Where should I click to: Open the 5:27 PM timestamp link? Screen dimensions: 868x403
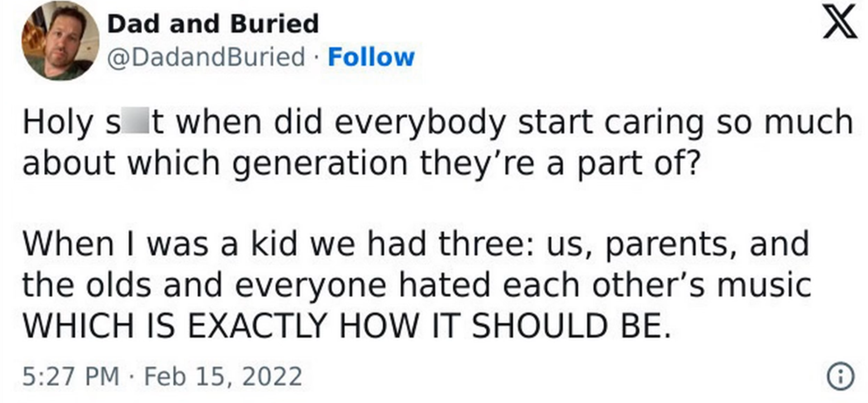click(71, 376)
